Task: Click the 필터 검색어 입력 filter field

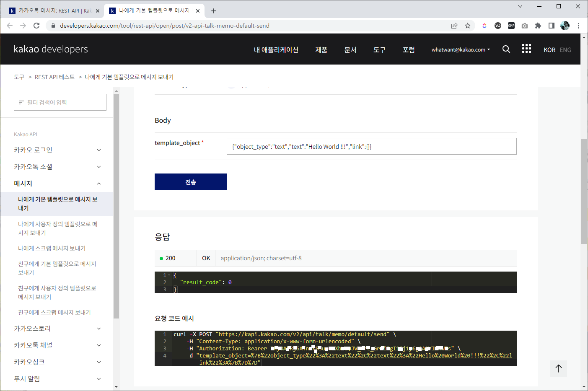Action: coord(60,102)
